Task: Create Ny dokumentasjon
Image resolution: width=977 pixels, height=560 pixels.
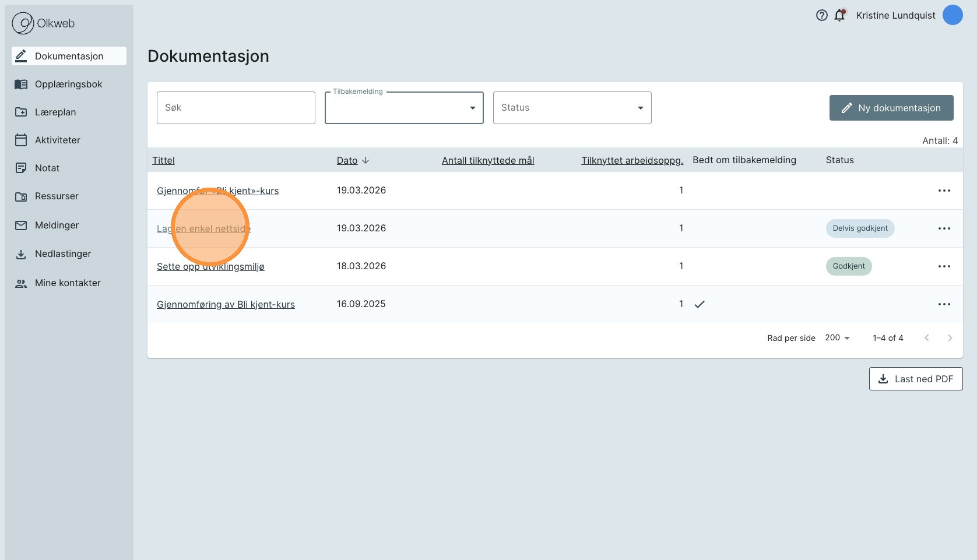Action: click(x=891, y=108)
